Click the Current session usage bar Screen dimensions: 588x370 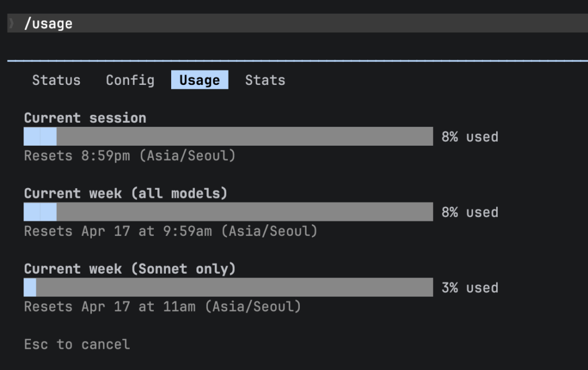pos(228,137)
